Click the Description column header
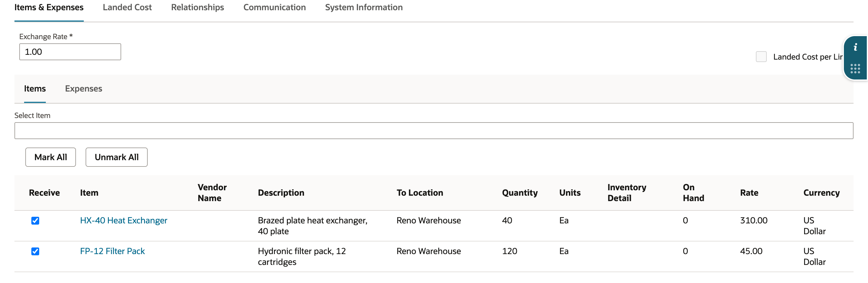868x283 pixels. pos(281,193)
